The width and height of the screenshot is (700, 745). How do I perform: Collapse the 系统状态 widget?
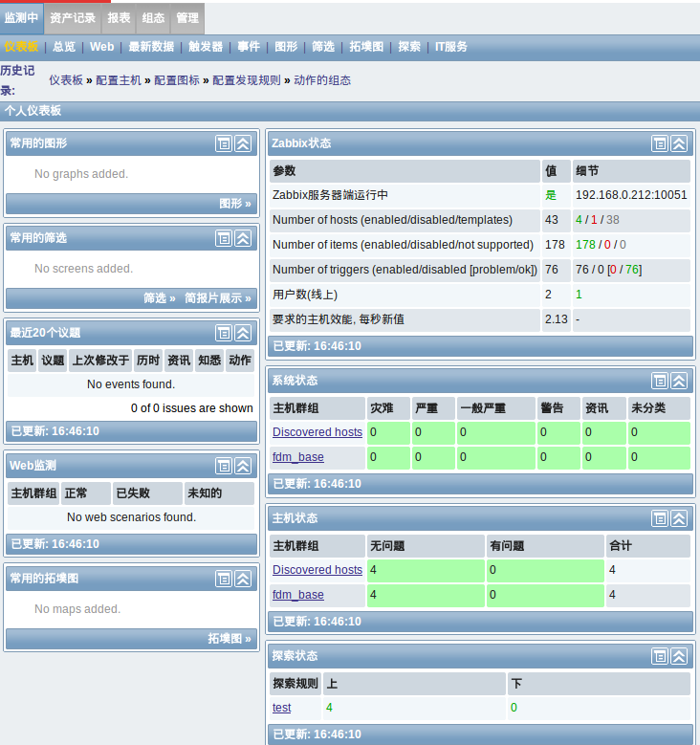679,381
